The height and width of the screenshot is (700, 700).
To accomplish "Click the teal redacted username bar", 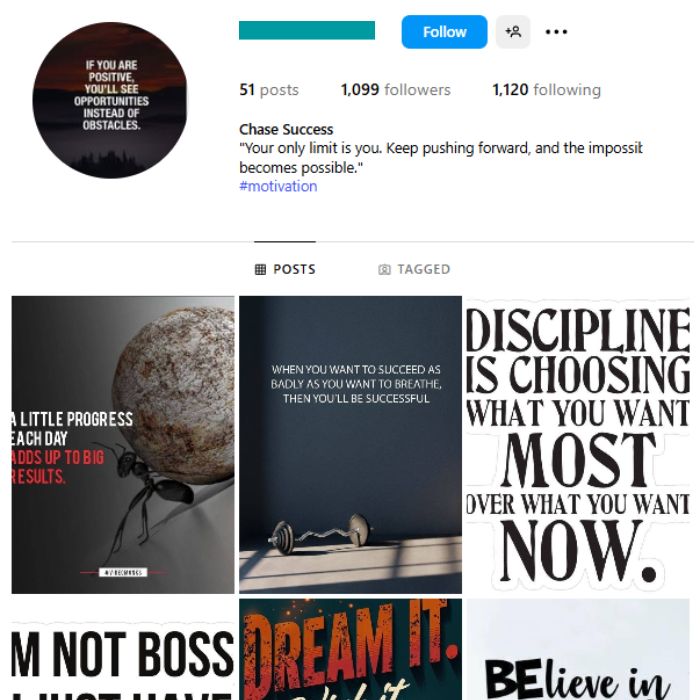I will coord(307,30).
